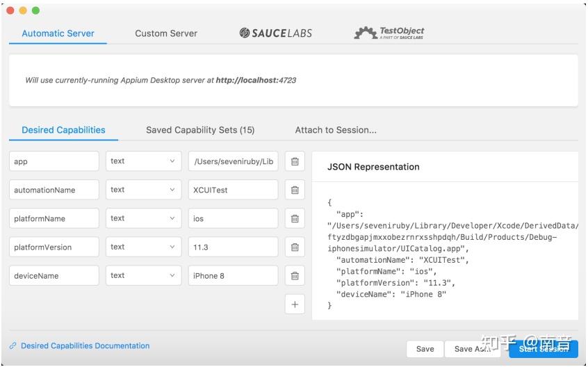Close the window with red button

(x=10, y=10)
